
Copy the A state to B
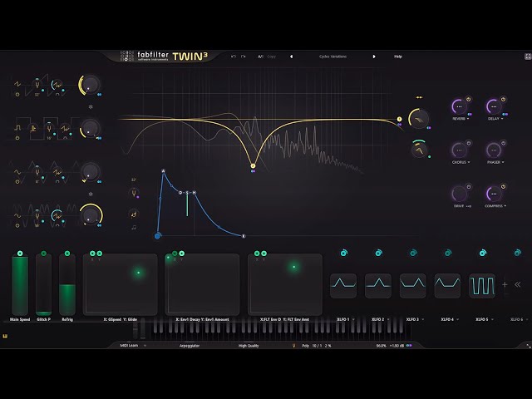coord(272,57)
